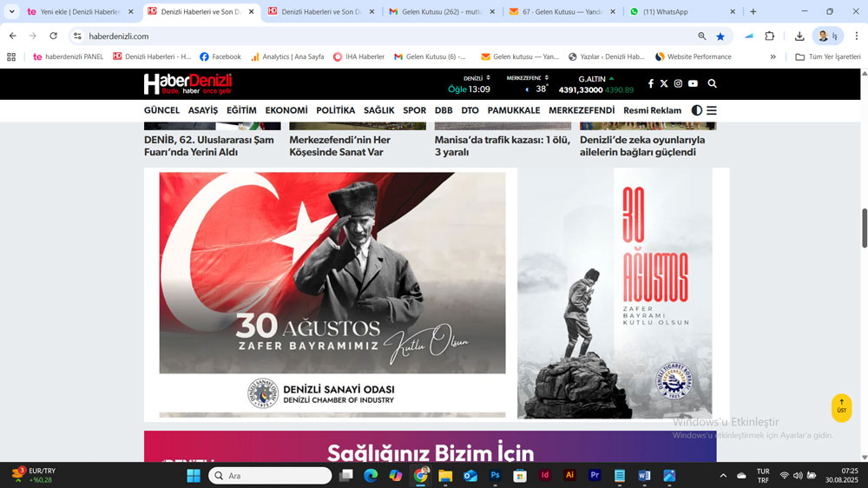Open Chrome downloads icon
This screenshot has width=868, height=488.
point(799,36)
